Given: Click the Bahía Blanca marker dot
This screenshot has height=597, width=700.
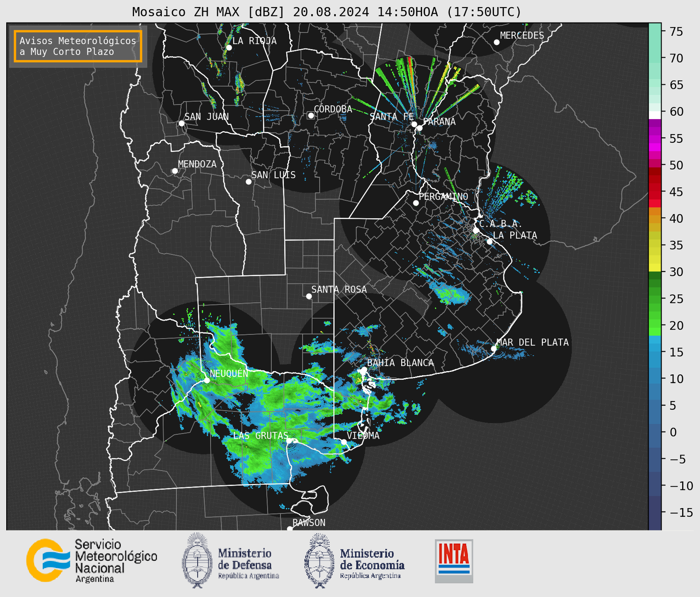Looking at the screenshot, I should (364, 369).
